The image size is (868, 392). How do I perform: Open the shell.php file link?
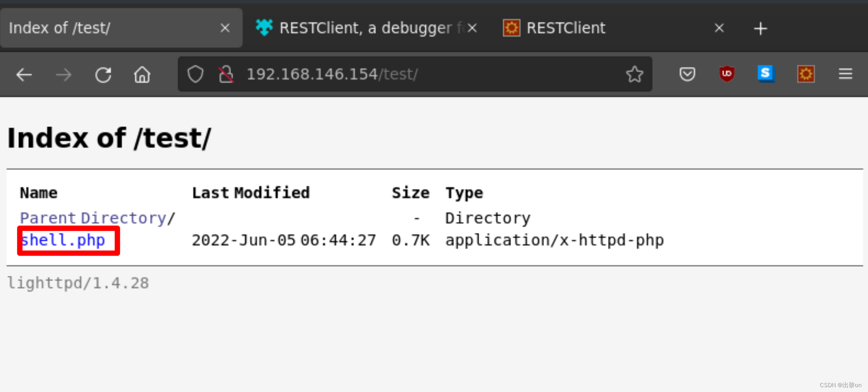(x=63, y=240)
